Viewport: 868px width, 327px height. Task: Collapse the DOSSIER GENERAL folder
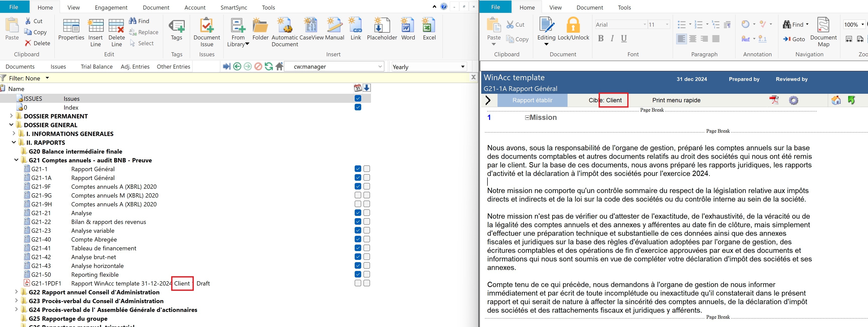12,125
